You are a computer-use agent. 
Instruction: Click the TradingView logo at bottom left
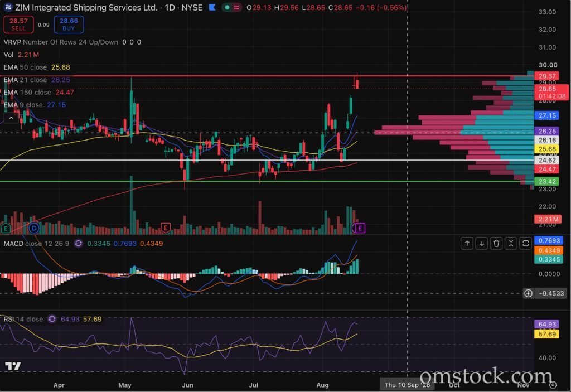pos(13,366)
